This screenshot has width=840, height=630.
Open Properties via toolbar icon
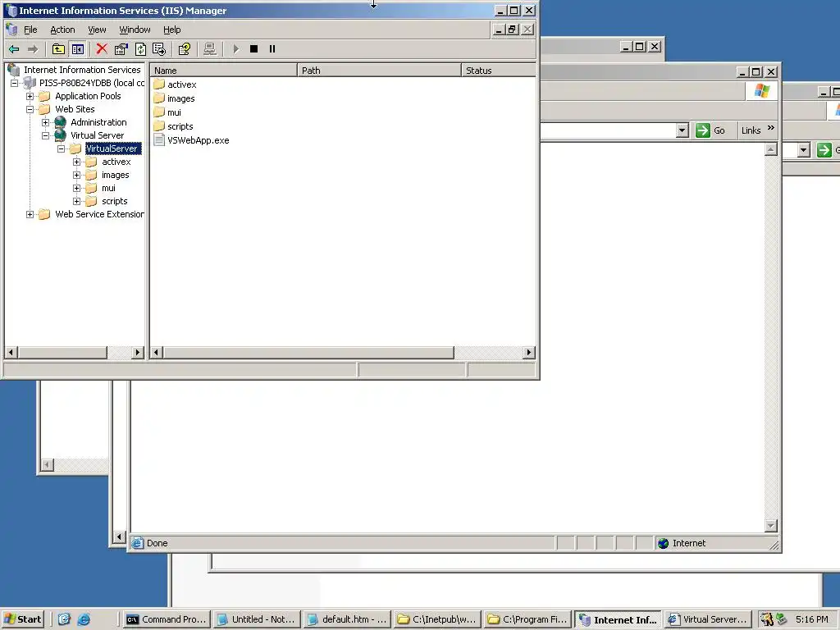pos(121,49)
